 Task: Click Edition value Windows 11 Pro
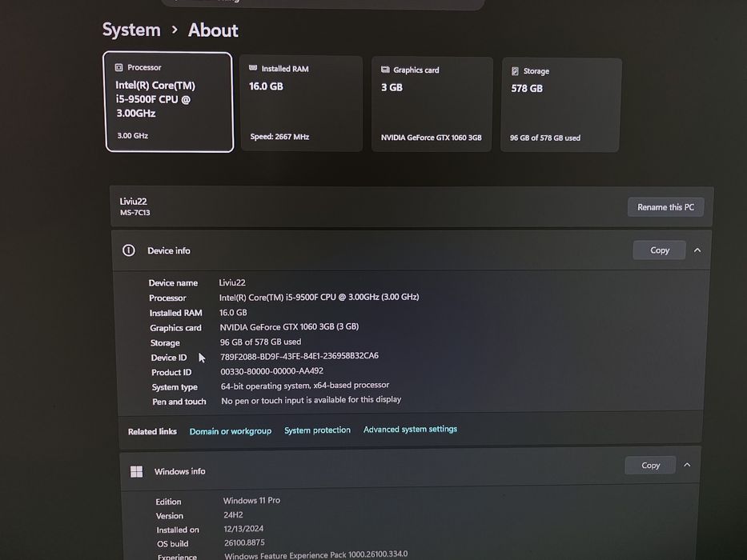pos(251,501)
